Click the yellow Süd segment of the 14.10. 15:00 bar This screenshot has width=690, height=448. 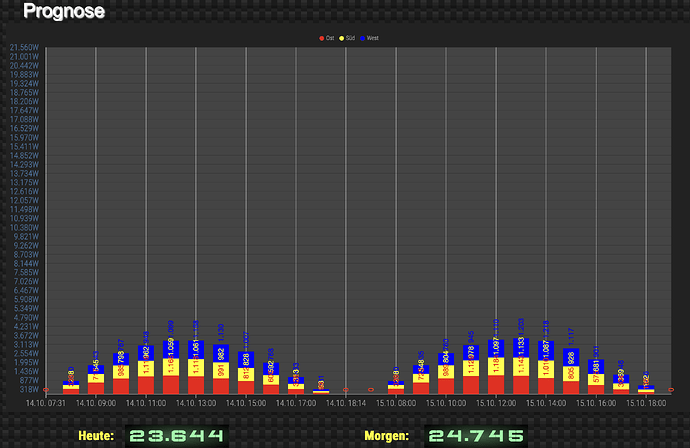[246, 375]
